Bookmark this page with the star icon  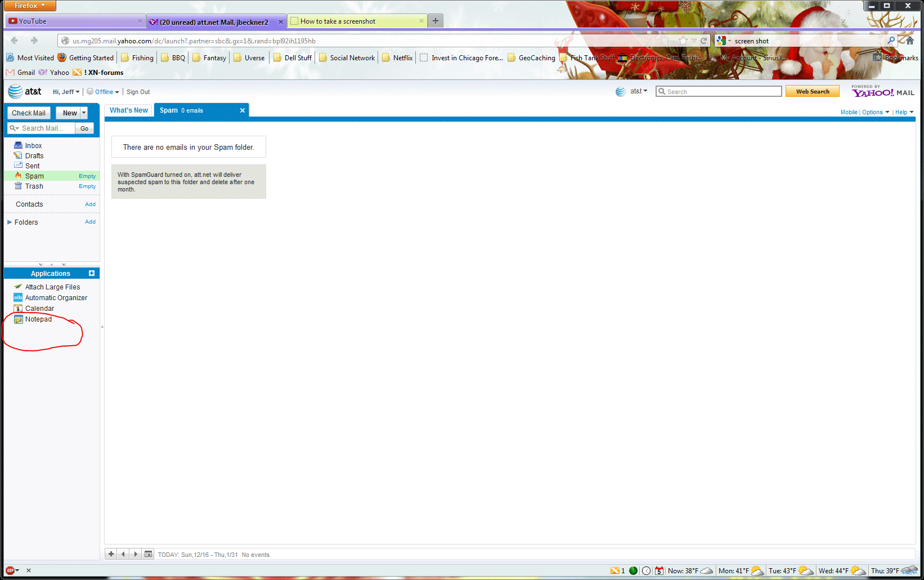click(683, 41)
